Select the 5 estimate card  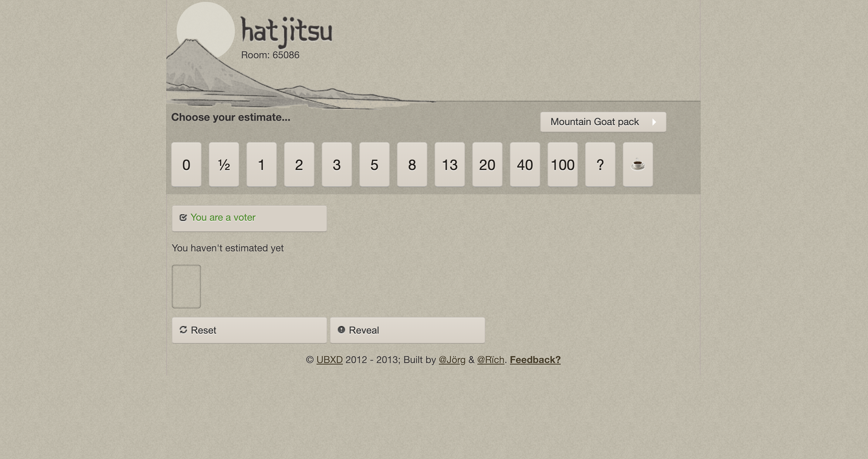[374, 165]
